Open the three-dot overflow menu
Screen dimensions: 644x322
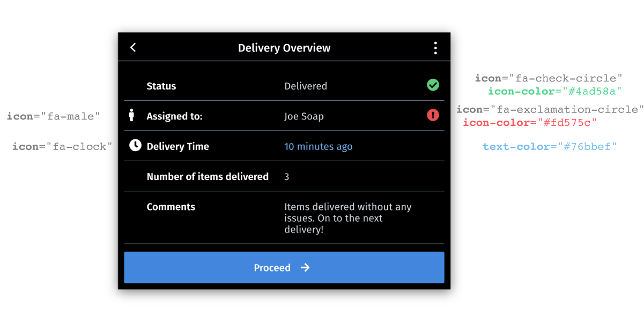click(435, 48)
